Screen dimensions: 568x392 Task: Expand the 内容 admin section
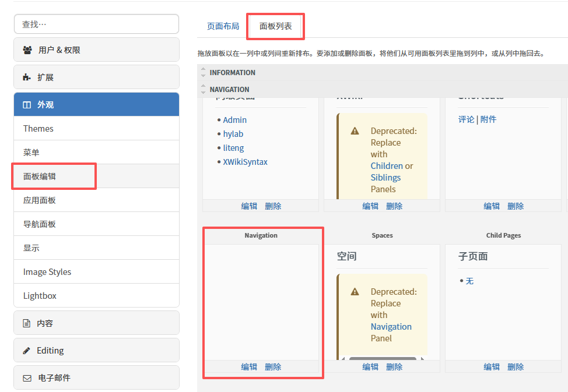(x=96, y=323)
